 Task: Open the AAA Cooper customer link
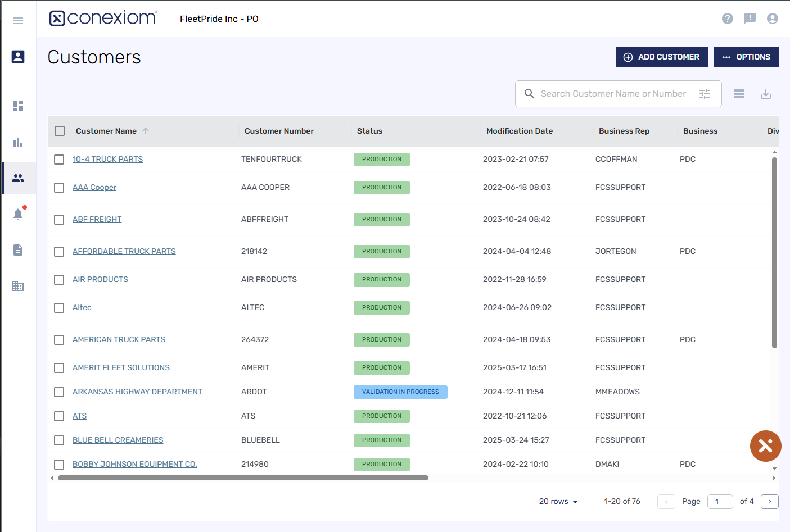click(94, 188)
